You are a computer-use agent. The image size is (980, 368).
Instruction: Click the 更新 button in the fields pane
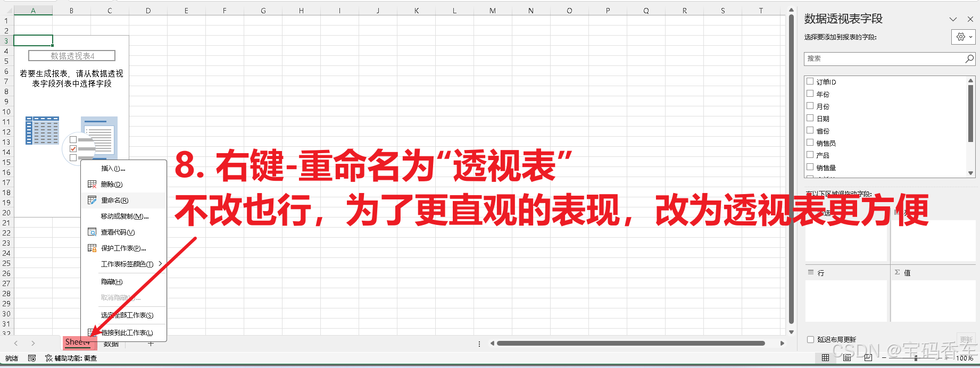point(966,339)
